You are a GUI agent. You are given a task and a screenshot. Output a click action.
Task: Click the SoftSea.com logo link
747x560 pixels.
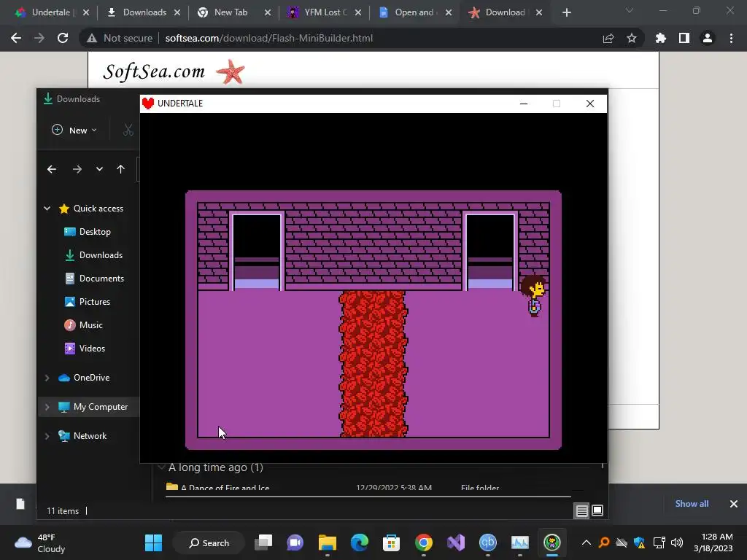(174, 71)
